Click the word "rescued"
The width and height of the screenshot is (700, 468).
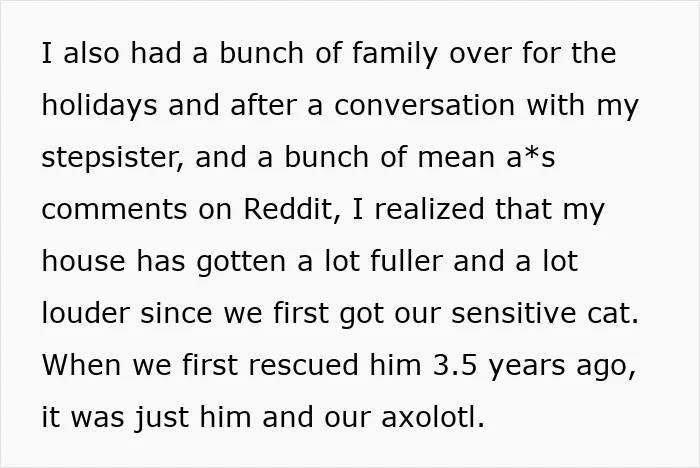(x=304, y=365)
